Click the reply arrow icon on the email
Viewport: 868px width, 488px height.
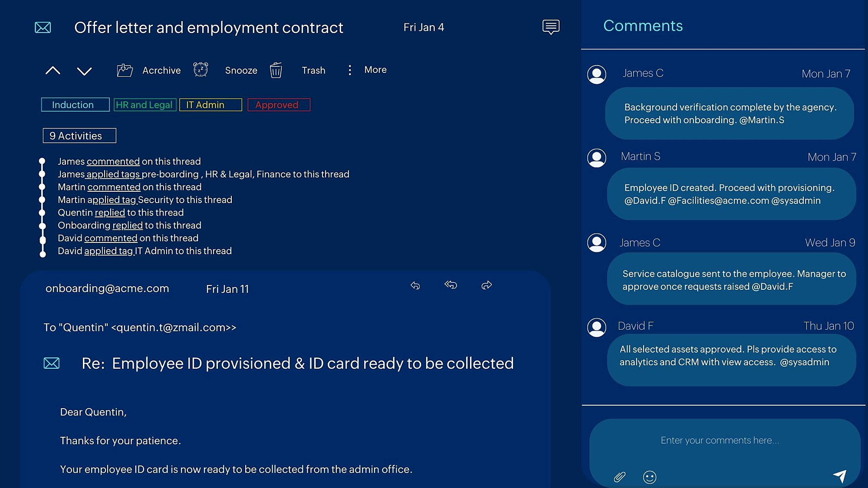415,285
